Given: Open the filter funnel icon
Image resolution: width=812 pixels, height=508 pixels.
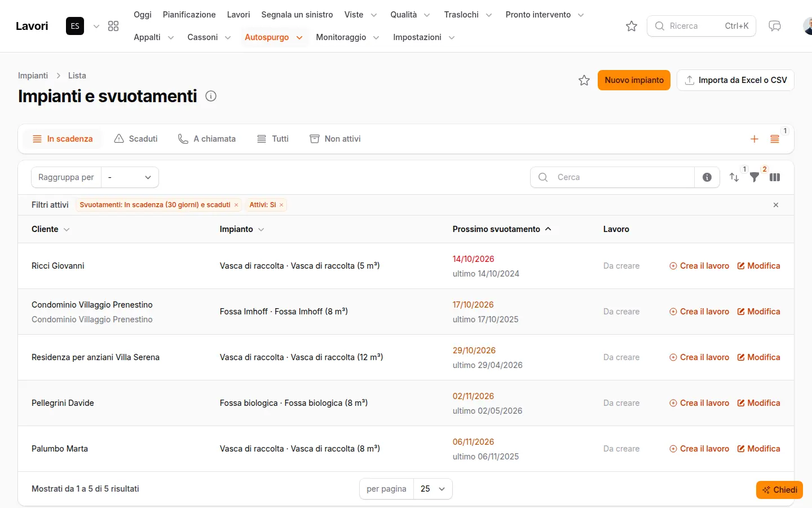Looking at the screenshot, I should (754, 177).
